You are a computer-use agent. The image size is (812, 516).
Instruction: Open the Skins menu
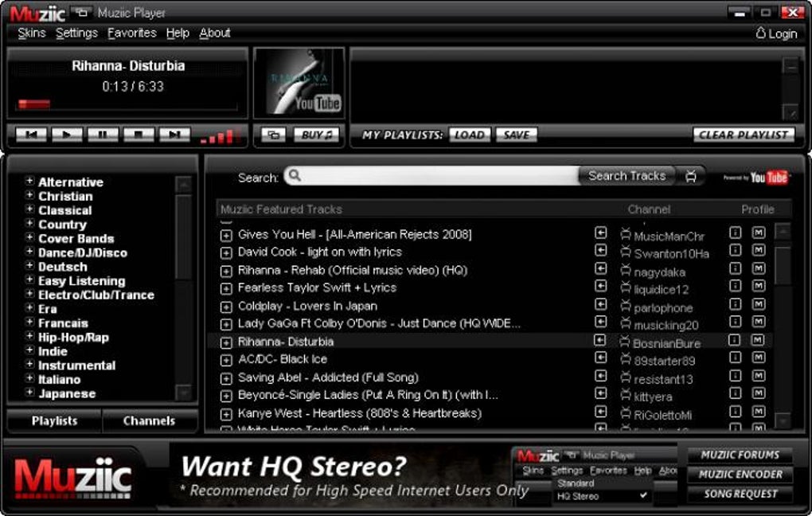pyautogui.click(x=32, y=33)
